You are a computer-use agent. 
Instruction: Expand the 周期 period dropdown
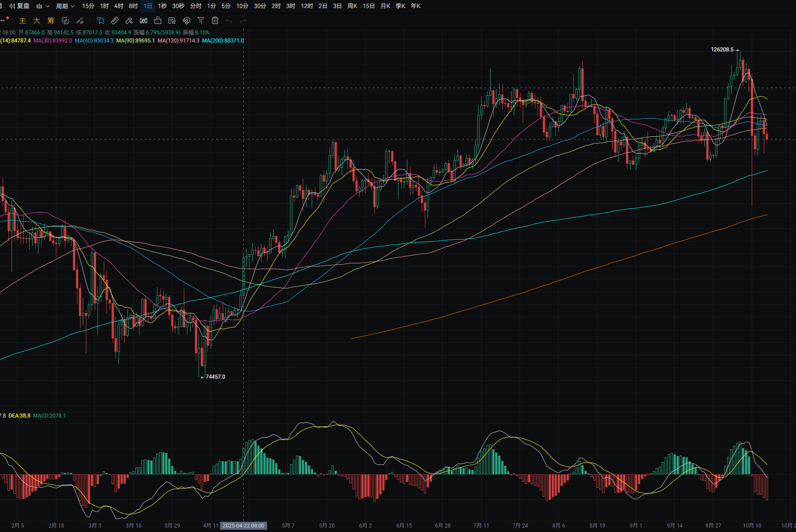[65, 6]
